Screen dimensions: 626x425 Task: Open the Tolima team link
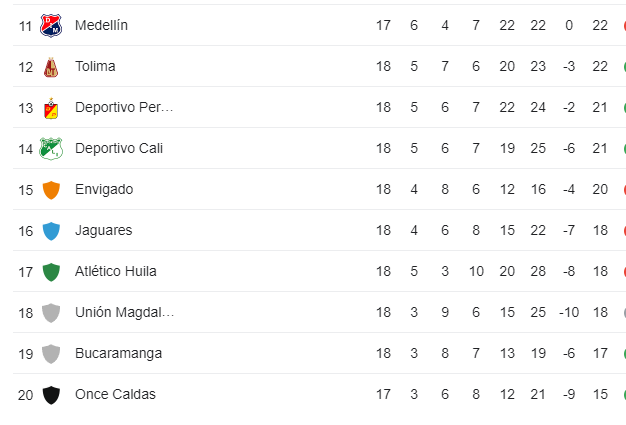95,66
